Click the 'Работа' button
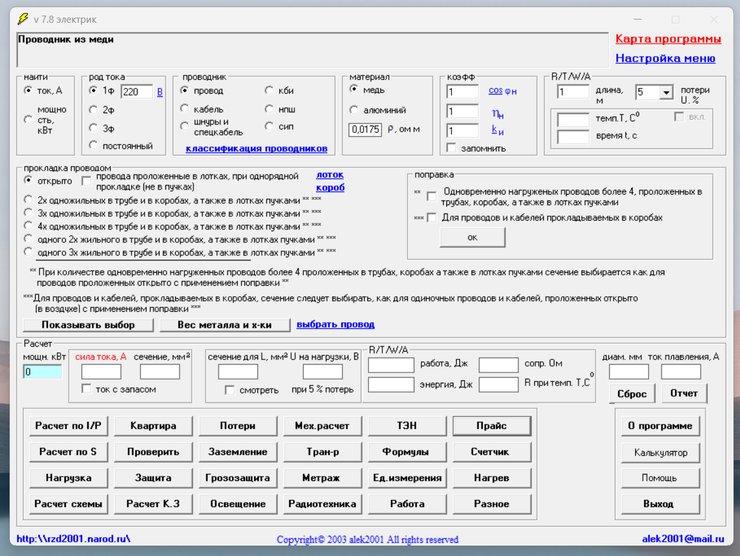The width and height of the screenshot is (740, 556). [x=407, y=504]
